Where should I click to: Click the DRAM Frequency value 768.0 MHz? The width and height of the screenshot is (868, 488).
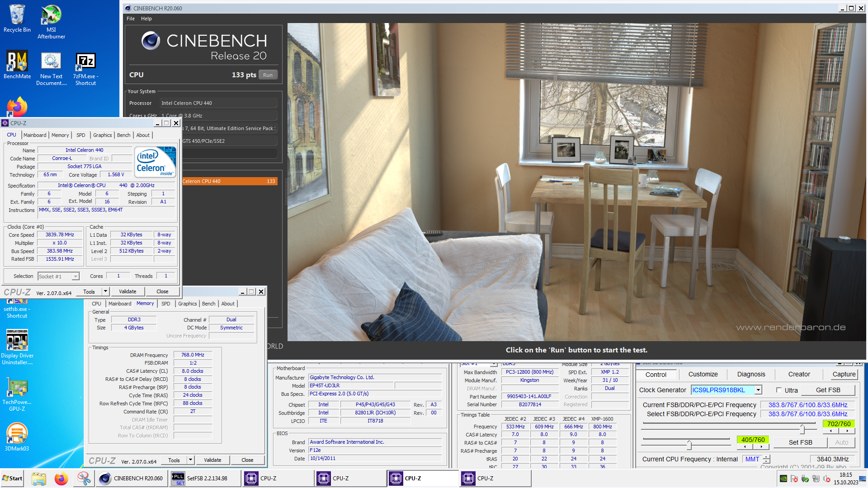[193, 355]
